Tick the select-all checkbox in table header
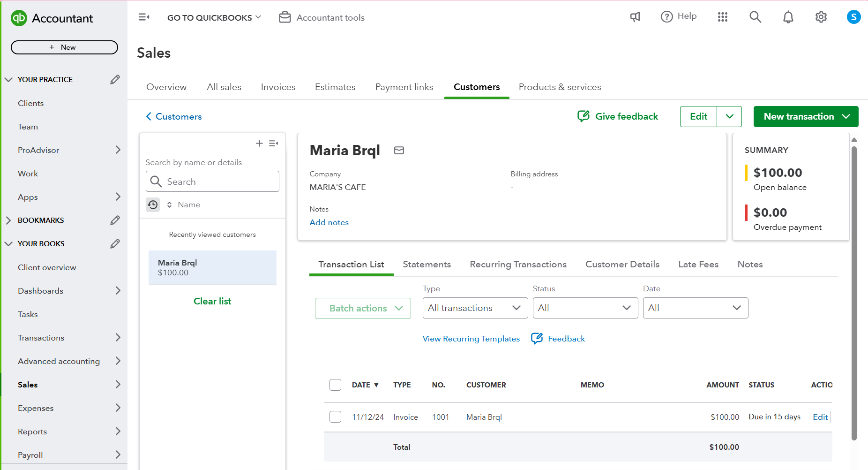This screenshot has height=470, width=868. (335, 385)
